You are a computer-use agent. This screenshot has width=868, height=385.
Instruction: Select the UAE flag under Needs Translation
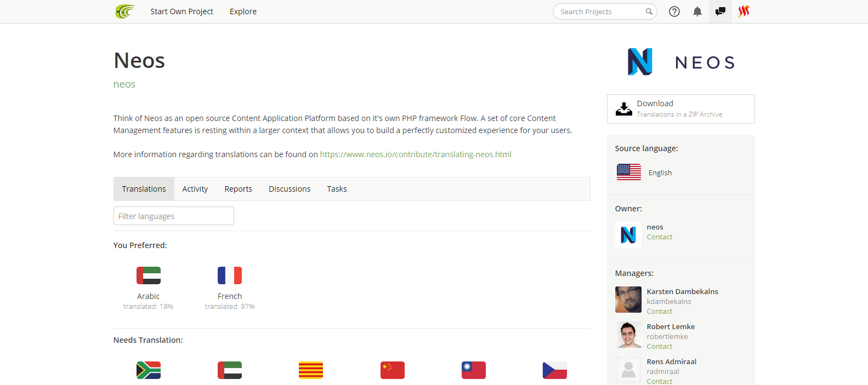click(230, 370)
